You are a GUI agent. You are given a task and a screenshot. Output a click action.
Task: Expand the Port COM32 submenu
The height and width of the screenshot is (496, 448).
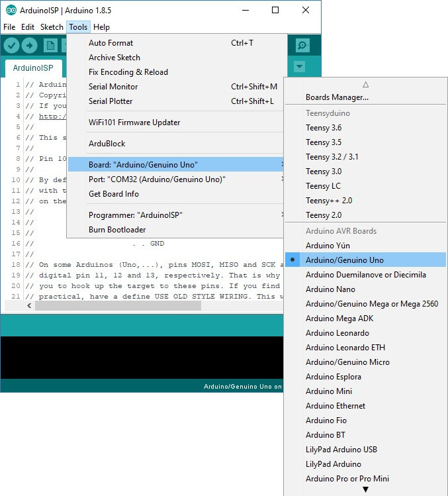click(x=176, y=179)
